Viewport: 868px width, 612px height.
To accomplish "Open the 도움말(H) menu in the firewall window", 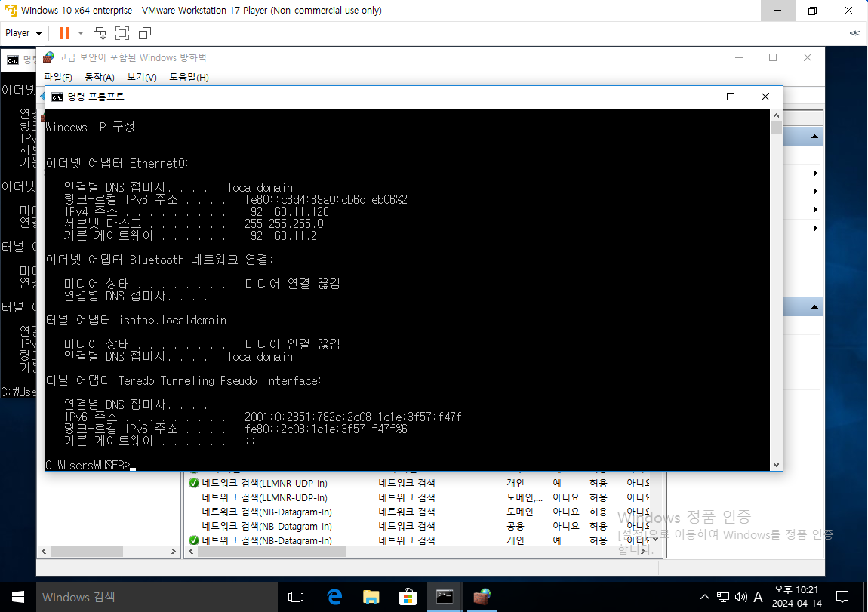I will tap(189, 78).
